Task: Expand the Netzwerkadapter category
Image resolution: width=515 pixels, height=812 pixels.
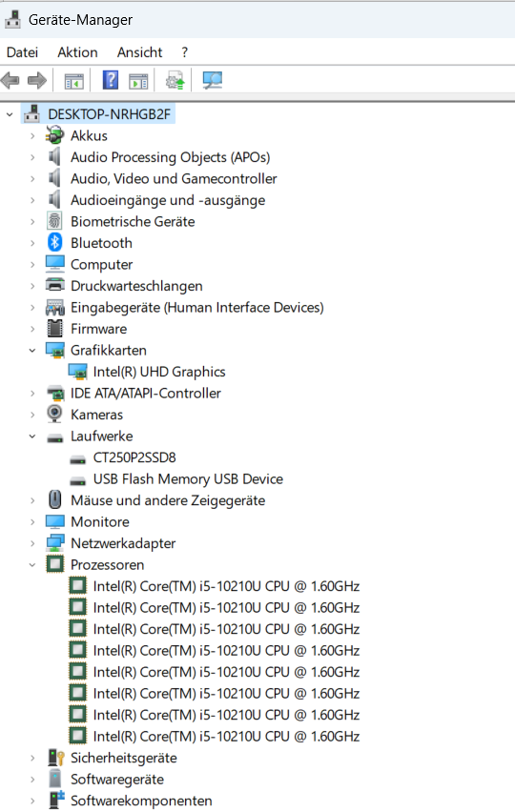Action: [32, 543]
